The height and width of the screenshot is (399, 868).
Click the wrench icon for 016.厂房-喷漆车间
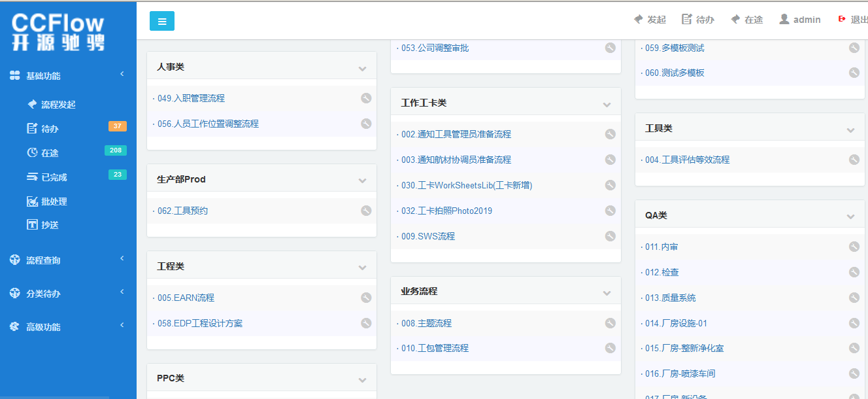click(x=854, y=373)
